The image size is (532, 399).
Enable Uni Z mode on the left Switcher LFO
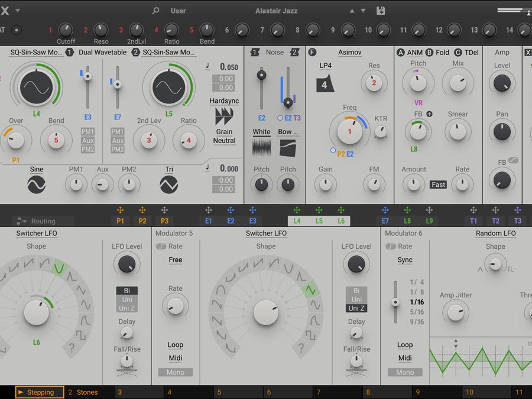tap(126, 307)
